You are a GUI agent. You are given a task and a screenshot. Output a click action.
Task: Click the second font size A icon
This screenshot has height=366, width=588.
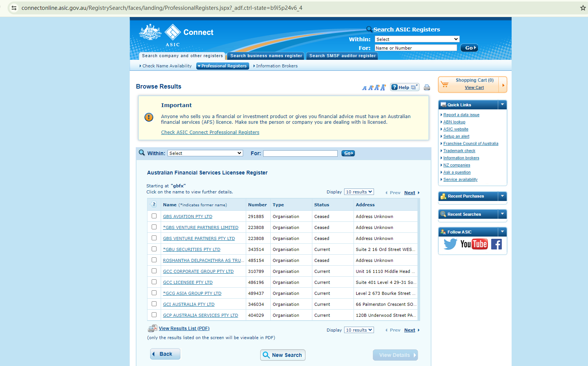coord(371,88)
